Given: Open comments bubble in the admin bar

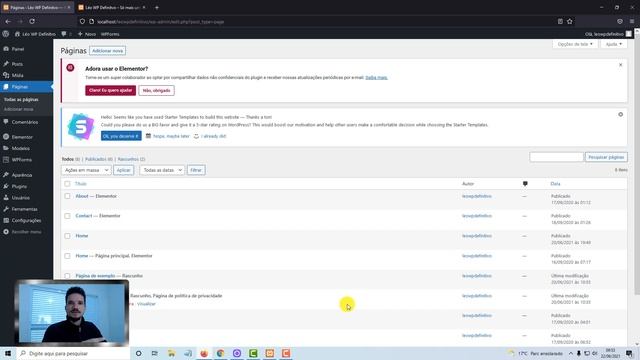Looking at the screenshot, I should 66,34.
